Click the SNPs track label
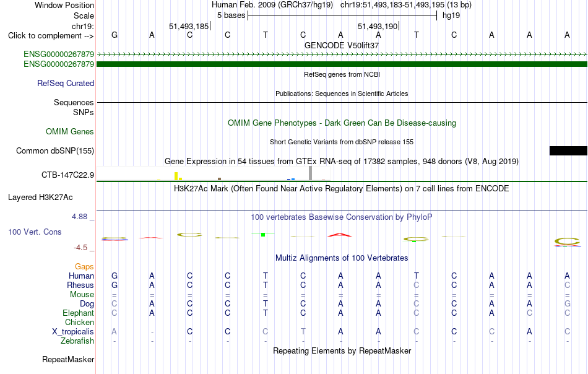The height and width of the screenshot is (374, 588). pos(84,112)
